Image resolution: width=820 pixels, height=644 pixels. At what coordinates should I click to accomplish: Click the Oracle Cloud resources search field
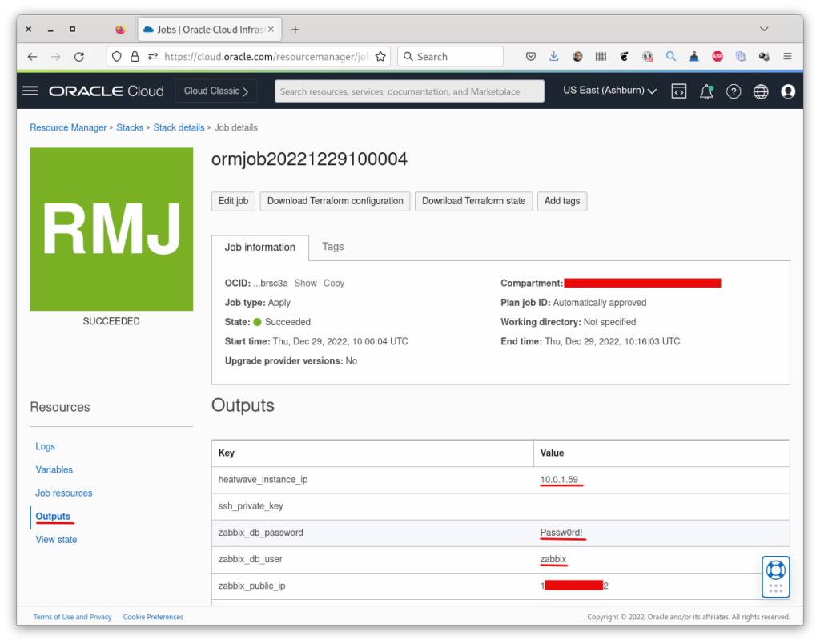click(x=409, y=91)
